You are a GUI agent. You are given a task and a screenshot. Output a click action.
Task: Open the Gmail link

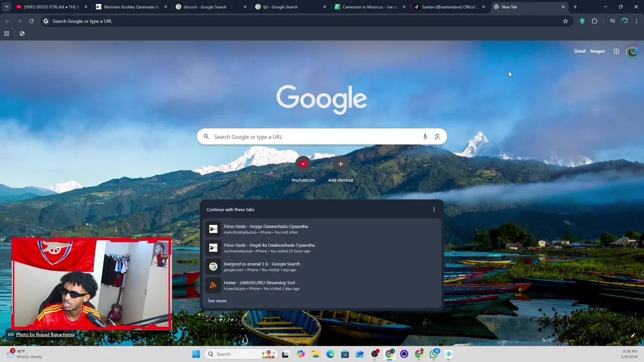(x=580, y=51)
